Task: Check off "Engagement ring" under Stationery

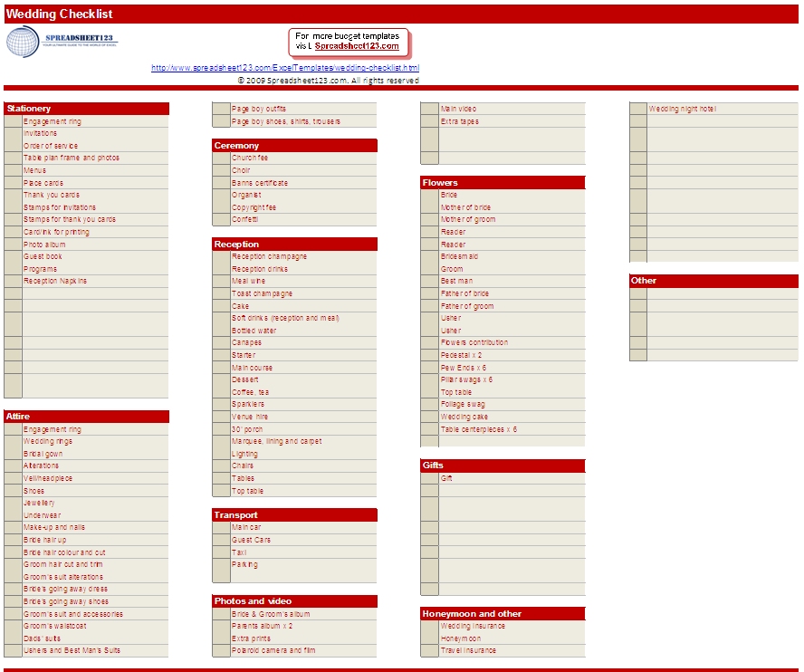Action: [13, 120]
